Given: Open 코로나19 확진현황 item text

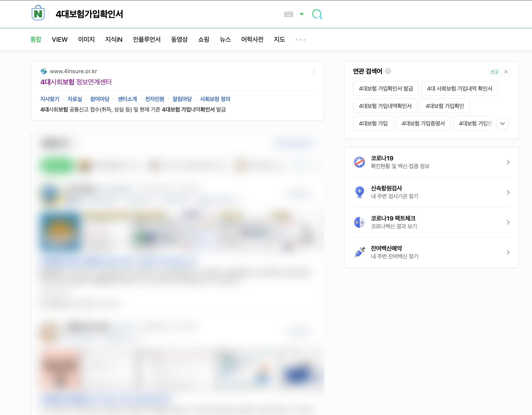Looking at the screenshot, I should pyautogui.click(x=400, y=162).
